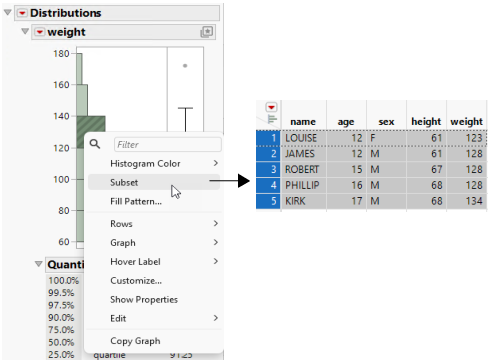Click the PHILLIP name cell
Image resolution: width=490 pixels, height=361 pixels.
point(304,185)
